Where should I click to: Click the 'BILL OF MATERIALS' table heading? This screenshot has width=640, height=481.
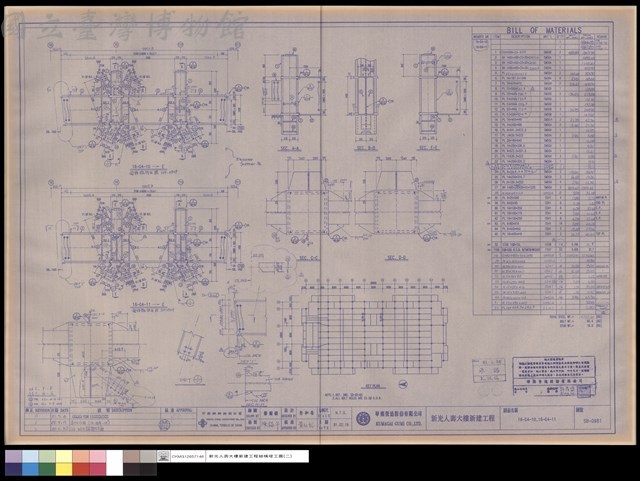coord(544,30)
